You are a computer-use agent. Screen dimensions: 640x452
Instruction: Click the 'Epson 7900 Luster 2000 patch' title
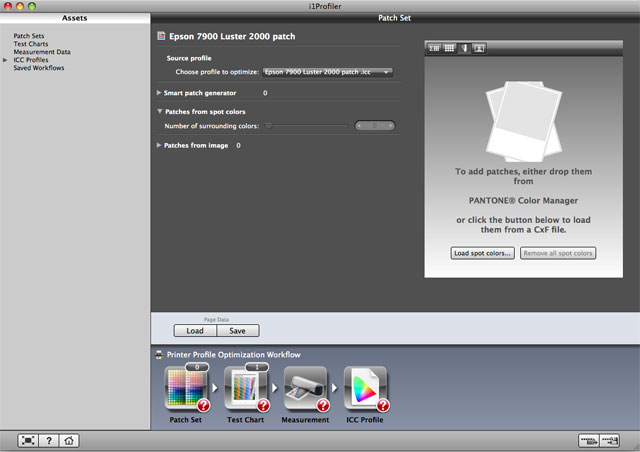pos(232,36)
